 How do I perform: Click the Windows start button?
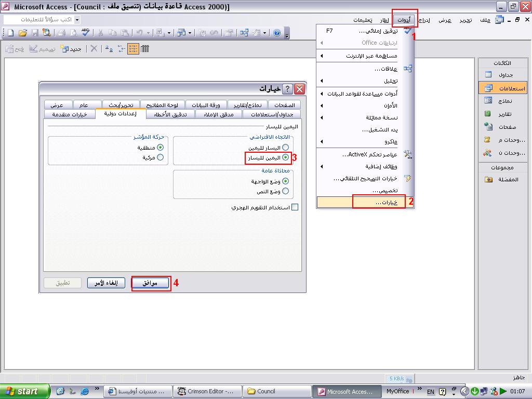(x=24, y=391)
